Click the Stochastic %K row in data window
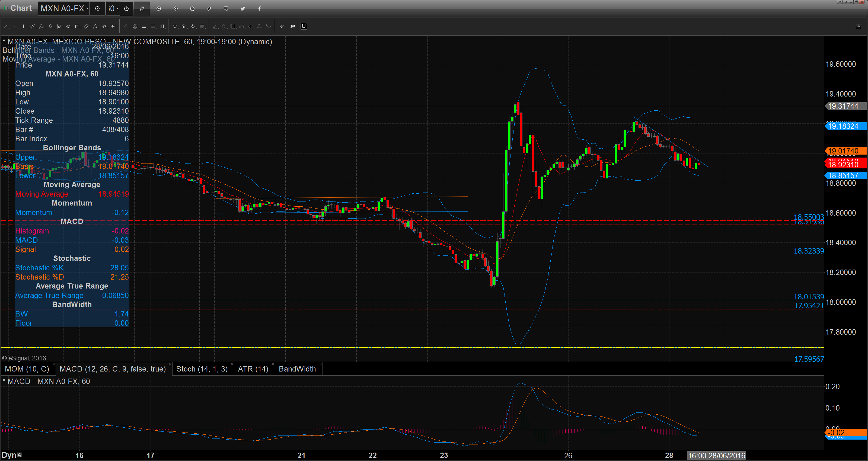 coord(72,268)
